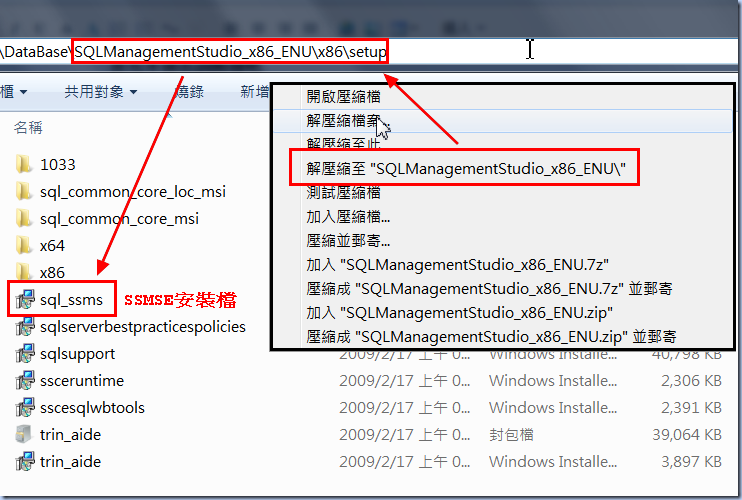Select the sscerunttime installer icon
742x500 pixels.
pyautogui.click(x=25, y=380)
